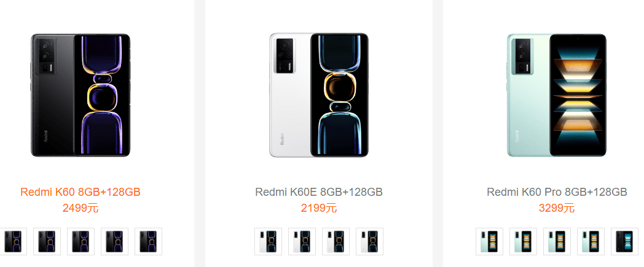Screen dimensions: 644x267
Task: Select the third thumbnail under Redmi K60
Action: pyautogui.click(x=80, y=241)
